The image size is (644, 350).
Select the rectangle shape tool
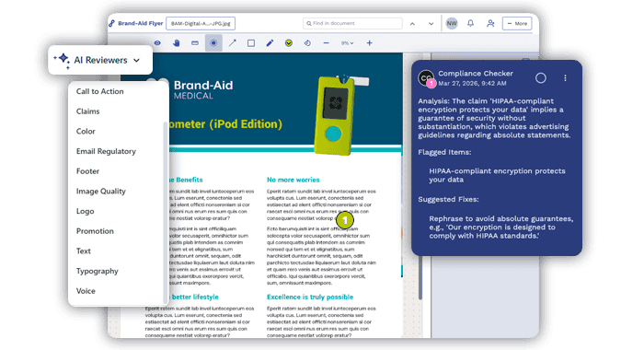pyautogui.click(x=251, y=42)
